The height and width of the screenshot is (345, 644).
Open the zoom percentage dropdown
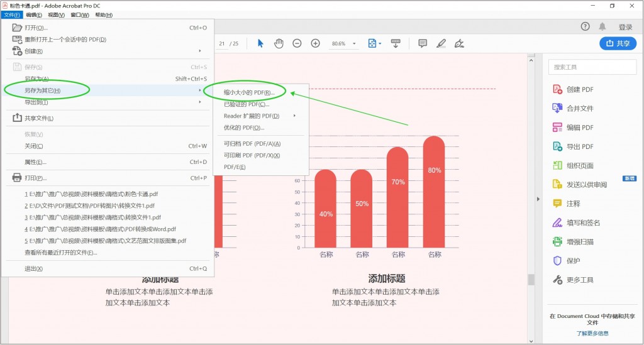click(x=354, y=43)
